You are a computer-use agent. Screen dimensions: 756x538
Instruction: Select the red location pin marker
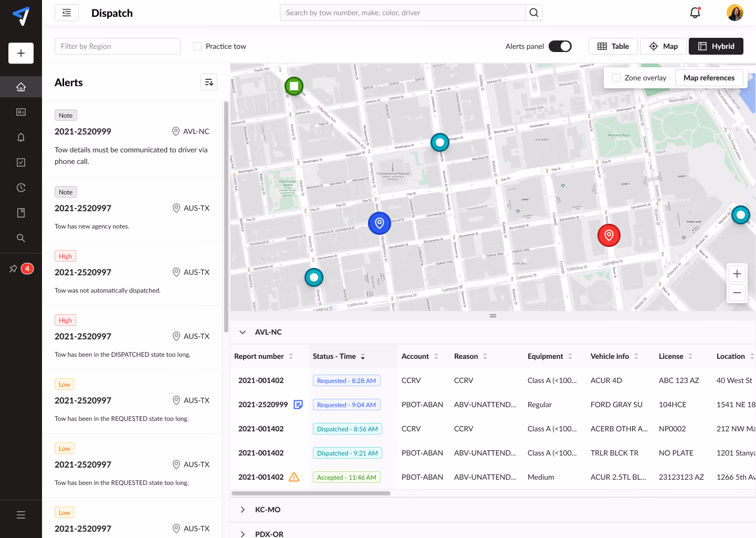coord(609,235)
